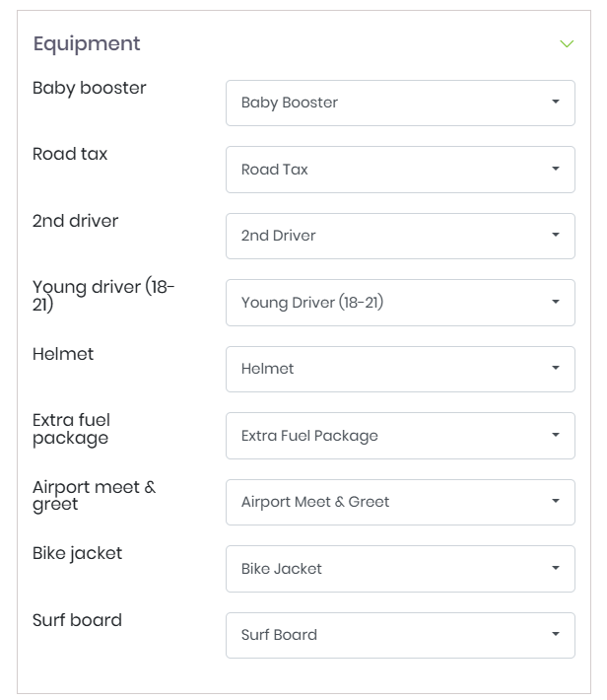Image resolution: width=607 pixels, height=700 pixels.
Task: Click the caret arrow in Helmet field
Action: coord(556,369)
